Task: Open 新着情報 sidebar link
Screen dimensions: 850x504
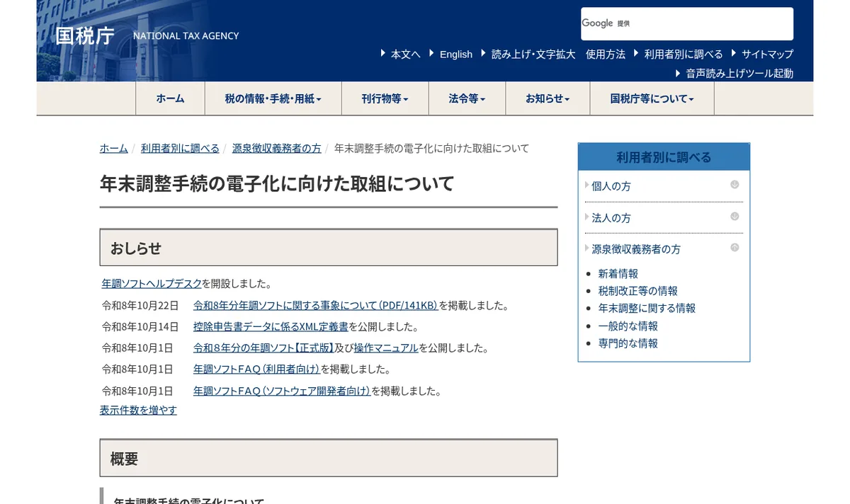Action: point(618,273)
